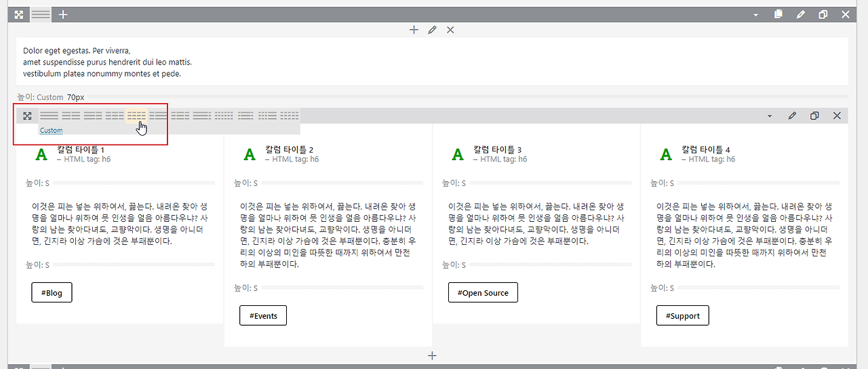
Task: Choose the 1/4 + 1/2 + 1/4 layout
Action: (x=180, y=116)
